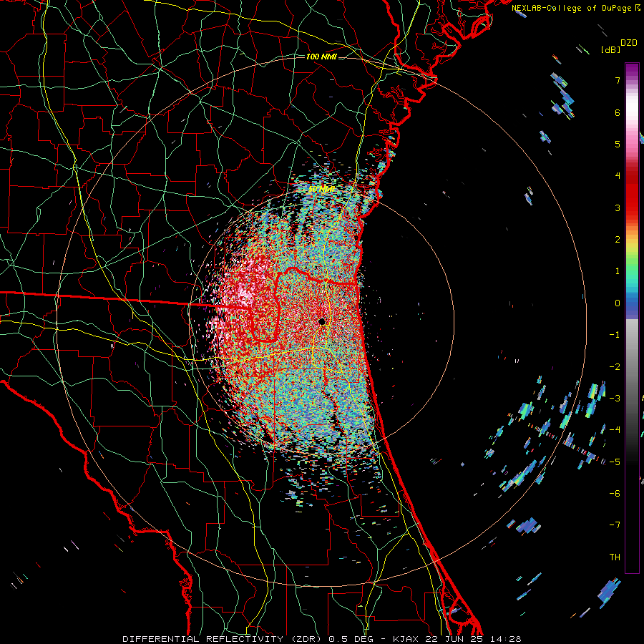Select the 4 dB scale label
Viewport: 644px width, 644px height.
[618, 176]
